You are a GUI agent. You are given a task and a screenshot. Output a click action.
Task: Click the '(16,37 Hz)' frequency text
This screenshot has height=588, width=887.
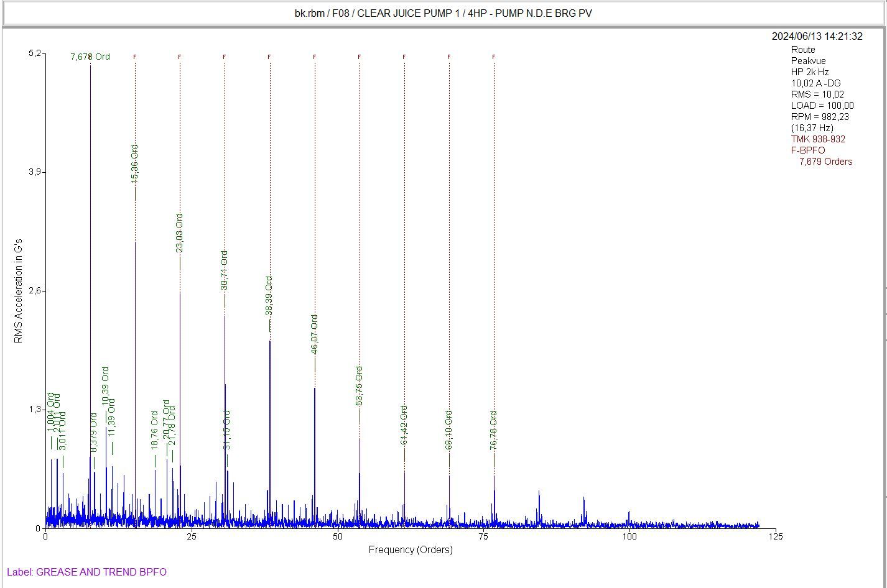click(812, 128)
